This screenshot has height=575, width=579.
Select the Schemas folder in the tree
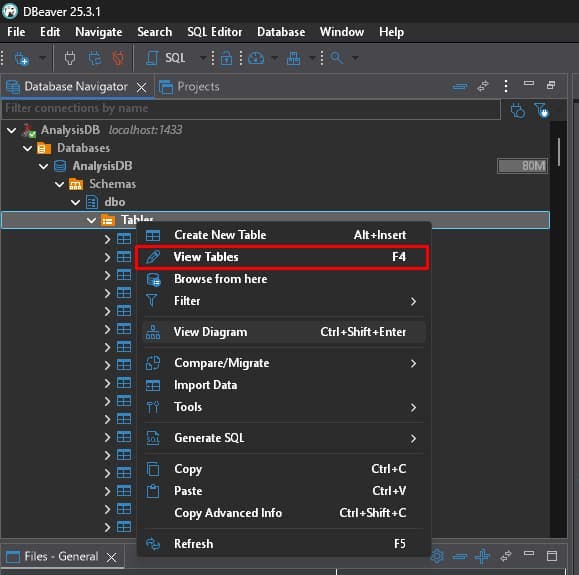[113, 184]
